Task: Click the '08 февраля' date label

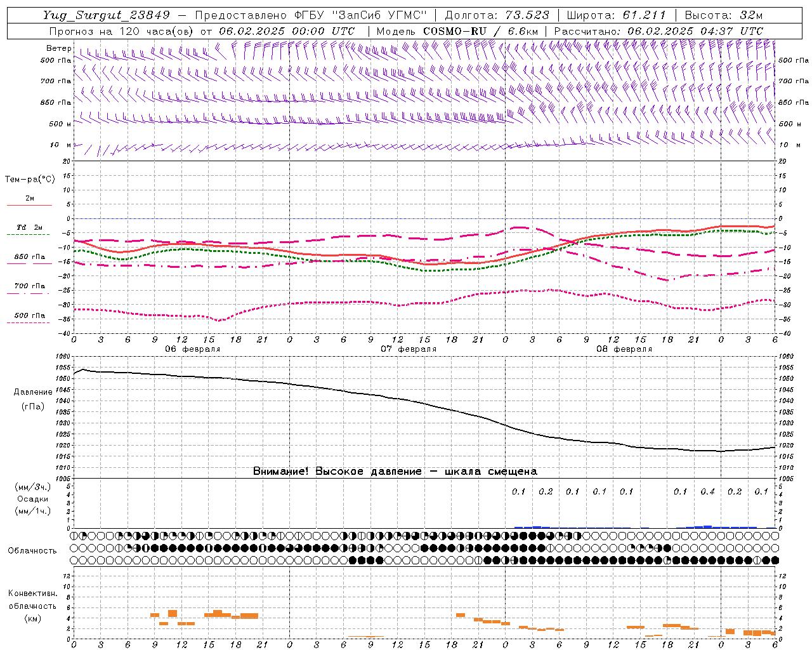Action: coord(624,349)
